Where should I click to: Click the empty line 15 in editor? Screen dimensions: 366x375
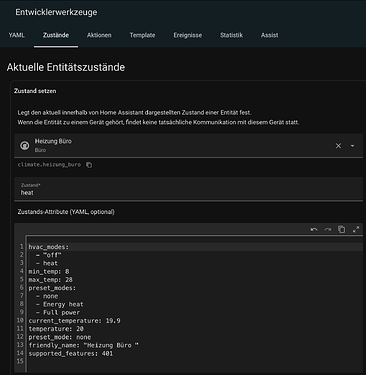(193, 362)
